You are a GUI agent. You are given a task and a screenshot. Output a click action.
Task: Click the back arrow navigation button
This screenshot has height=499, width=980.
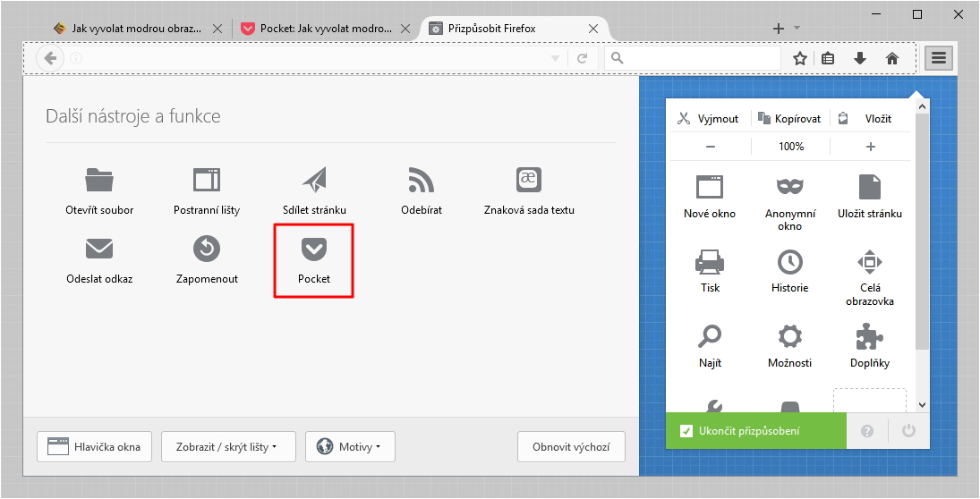pos(50,58)
